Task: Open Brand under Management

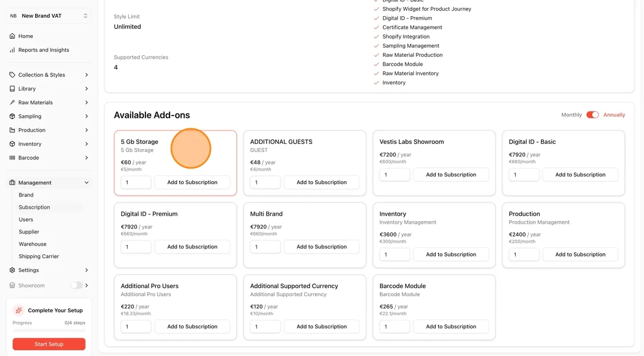Action: [26, 195]
